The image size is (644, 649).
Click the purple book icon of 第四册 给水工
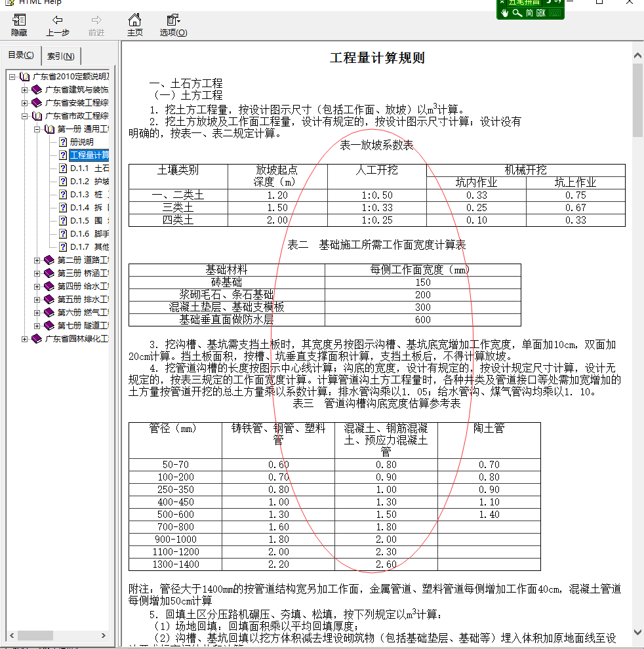(49, 286)
